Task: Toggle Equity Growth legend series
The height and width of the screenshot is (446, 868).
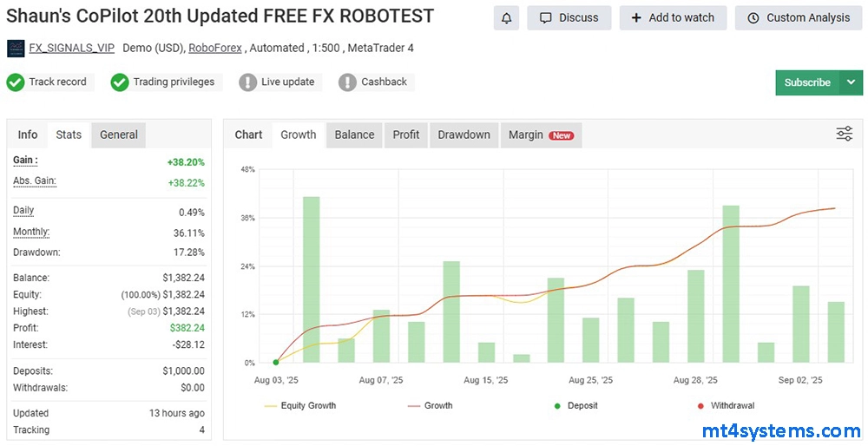Action: coord(301,405)
